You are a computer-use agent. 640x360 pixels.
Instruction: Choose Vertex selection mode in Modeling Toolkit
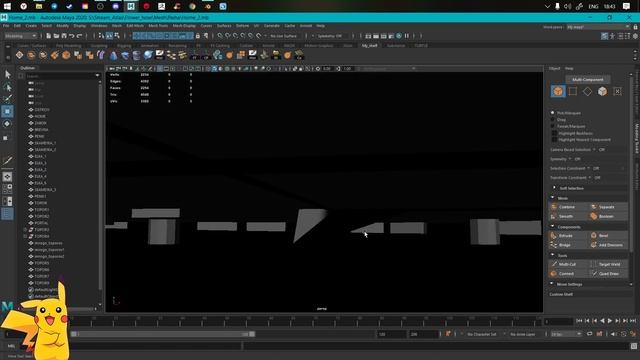573,91
